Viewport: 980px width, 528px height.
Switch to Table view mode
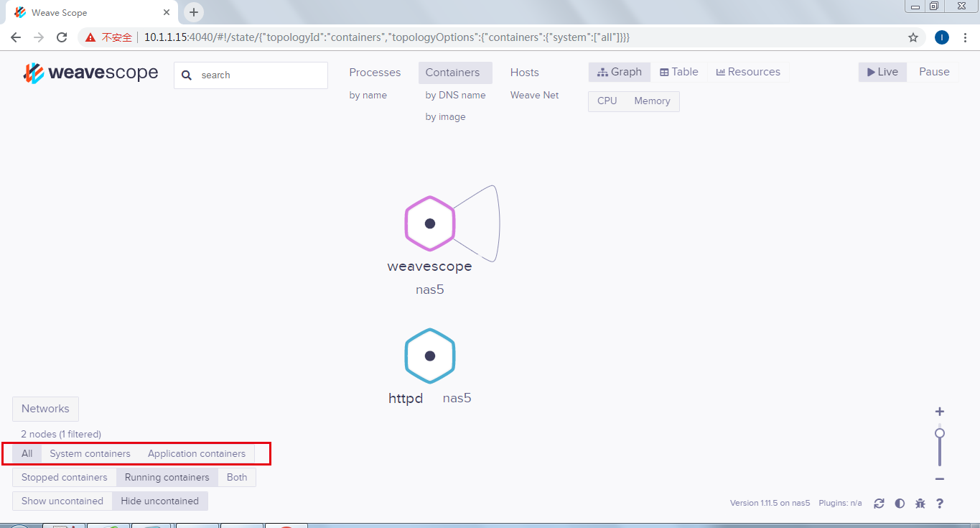click(x=679, y=72)
